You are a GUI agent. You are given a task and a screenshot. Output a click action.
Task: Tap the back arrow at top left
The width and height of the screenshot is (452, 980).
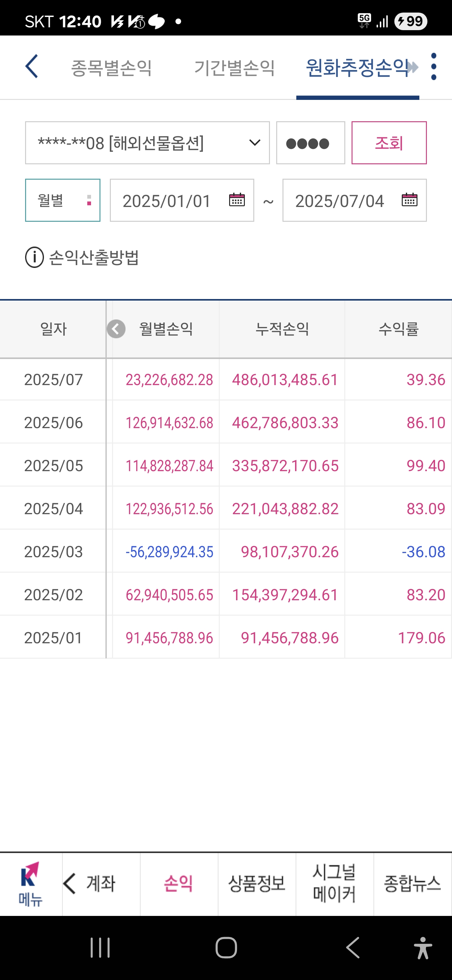[x=32, y=66]
